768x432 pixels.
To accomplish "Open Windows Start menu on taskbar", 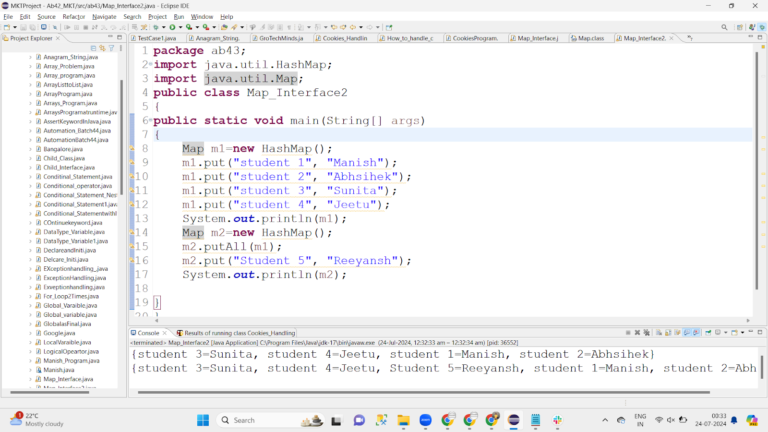I will 202,420.
